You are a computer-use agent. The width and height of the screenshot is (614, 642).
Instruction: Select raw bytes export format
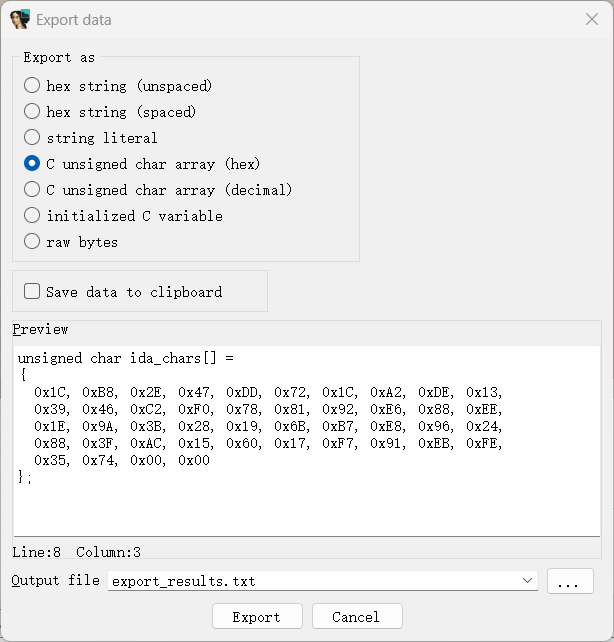[x=32, y=242]
